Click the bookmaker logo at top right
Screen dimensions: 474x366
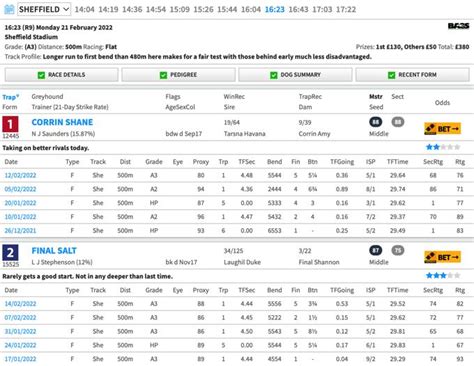click(x=458, y=26)
